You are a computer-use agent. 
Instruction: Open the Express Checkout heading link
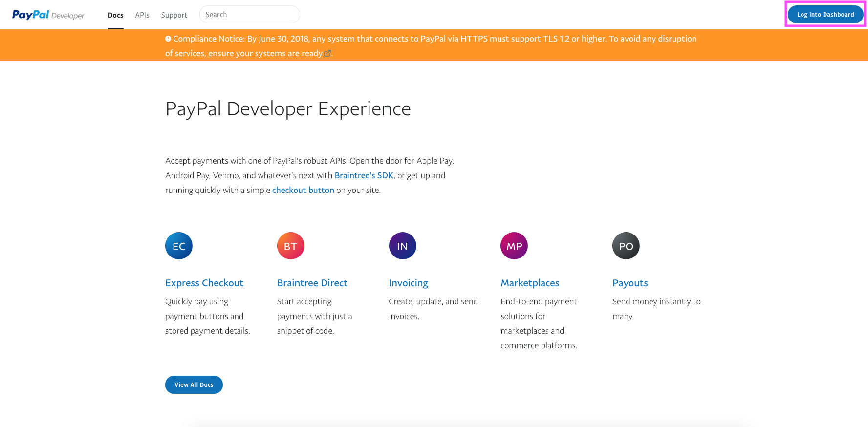pyautogui.click(x=204, y=283)
